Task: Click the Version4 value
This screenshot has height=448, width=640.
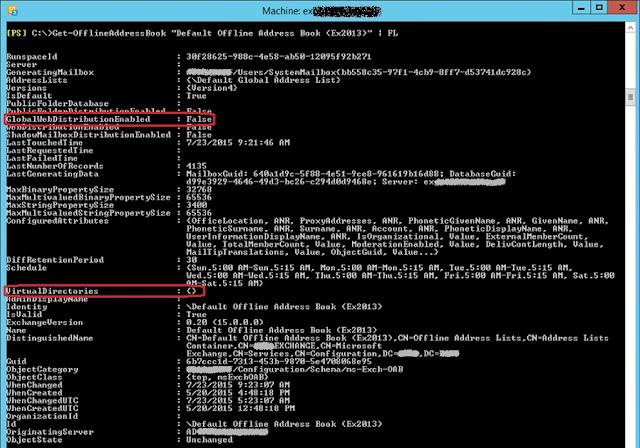Action: 211,88
